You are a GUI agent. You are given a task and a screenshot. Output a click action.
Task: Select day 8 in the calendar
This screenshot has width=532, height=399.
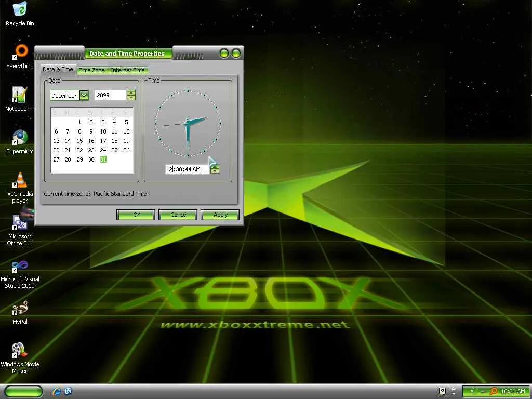tap(79, 131)
